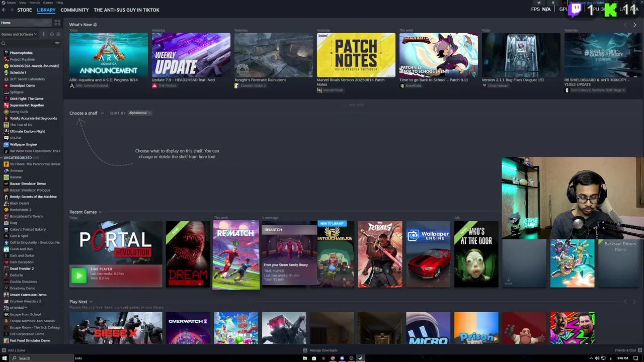Open Manage Downloads icon at bottom
The height and width of the screenshot is (362, 644).
(x=305, y=350)
